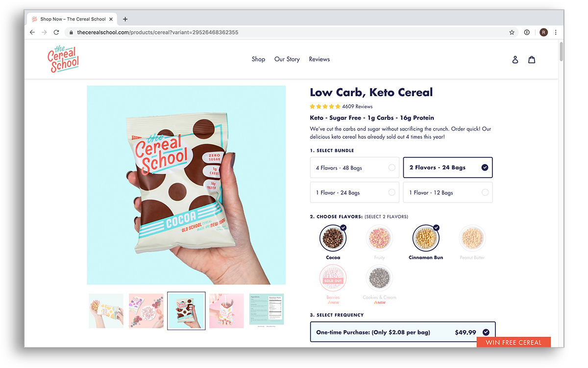Choose One-time Purchase frequency option
588x368 pixels.
point(403,332)
